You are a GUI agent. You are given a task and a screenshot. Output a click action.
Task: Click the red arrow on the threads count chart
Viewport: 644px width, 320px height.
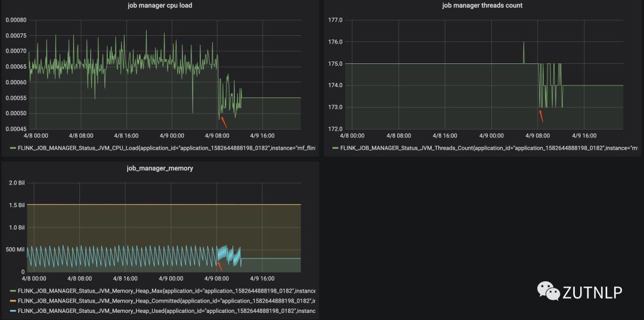541,116
